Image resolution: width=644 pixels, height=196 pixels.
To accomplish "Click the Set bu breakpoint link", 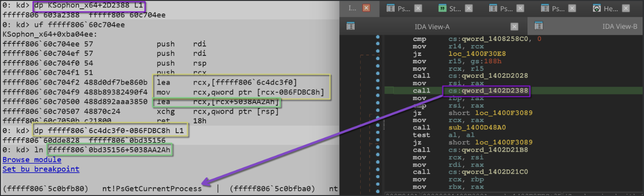I will tap(41, 169).
